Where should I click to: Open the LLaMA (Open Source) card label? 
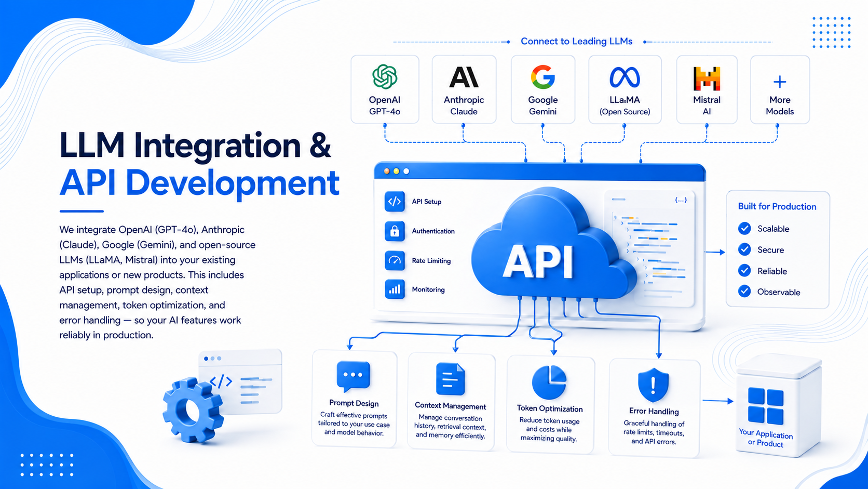625,105
